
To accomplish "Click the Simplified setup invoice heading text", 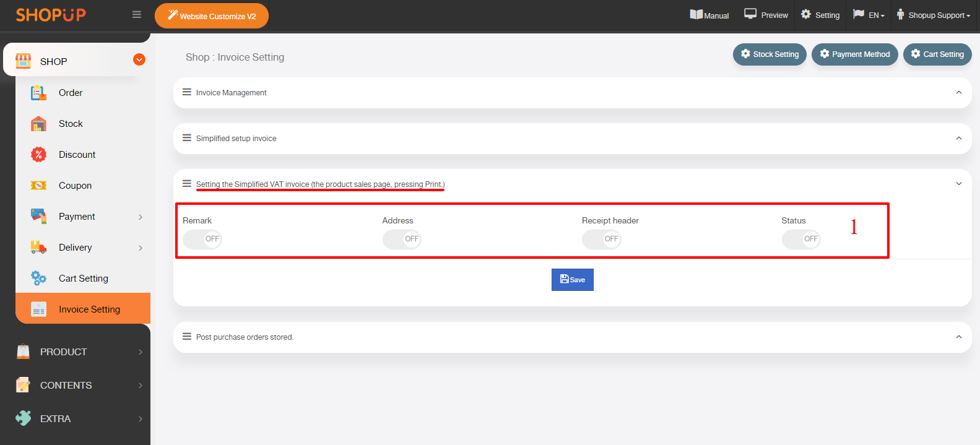I will point(236,139).
